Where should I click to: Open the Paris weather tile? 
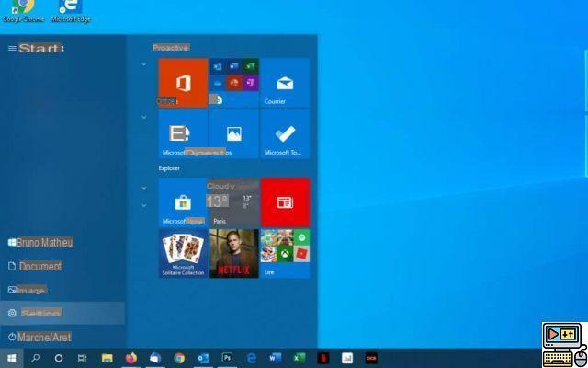[234, 202]
